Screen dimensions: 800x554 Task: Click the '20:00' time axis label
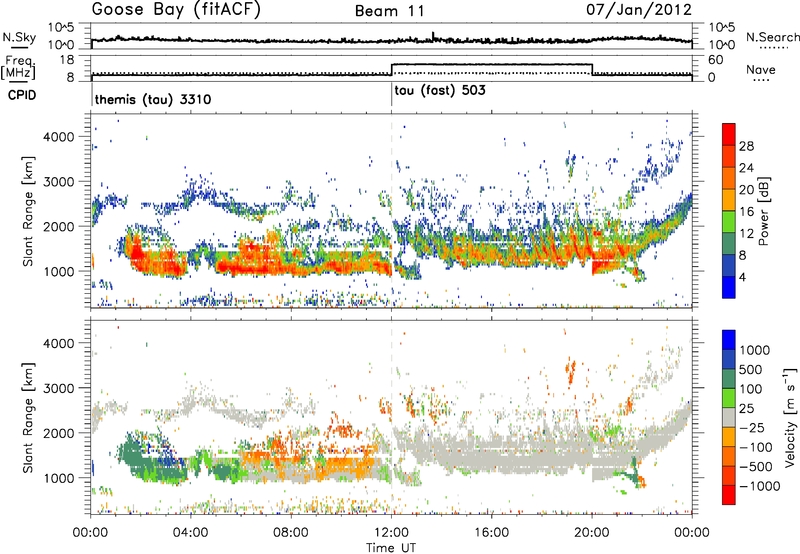pos(592,533)
